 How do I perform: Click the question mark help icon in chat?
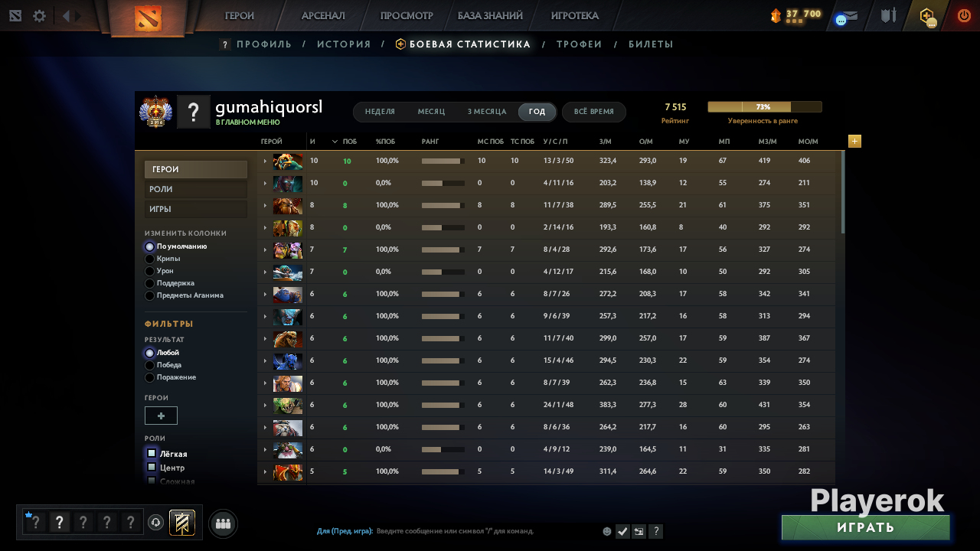click(656, 531)
